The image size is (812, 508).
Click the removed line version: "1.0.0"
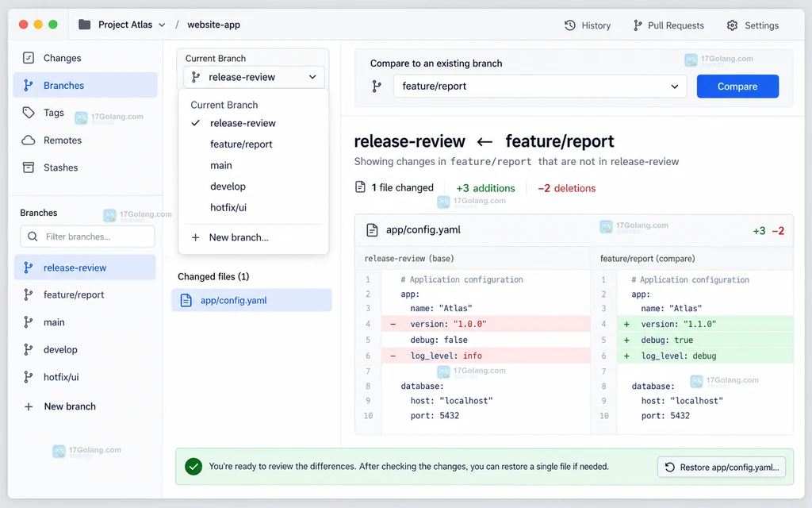coord(486,324)
